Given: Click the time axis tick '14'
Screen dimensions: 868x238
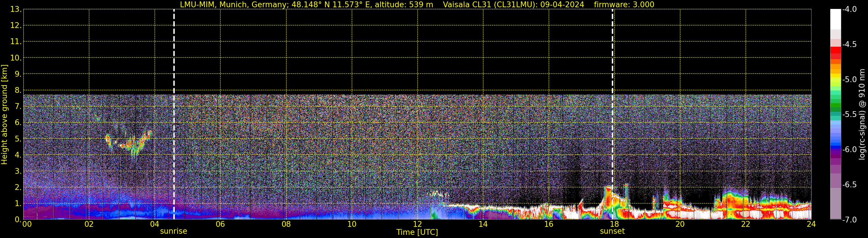Looking at the screenshot, I should (483, 224).
